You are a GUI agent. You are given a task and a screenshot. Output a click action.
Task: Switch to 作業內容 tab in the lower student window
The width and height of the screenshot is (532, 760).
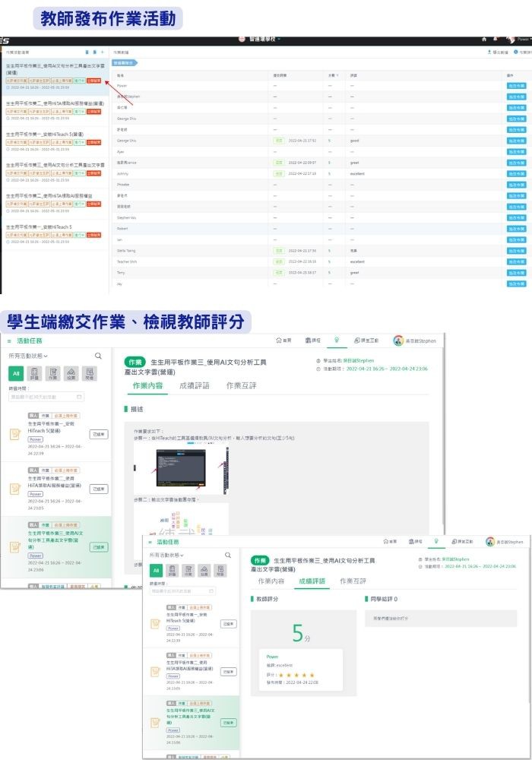click(271, 581)
